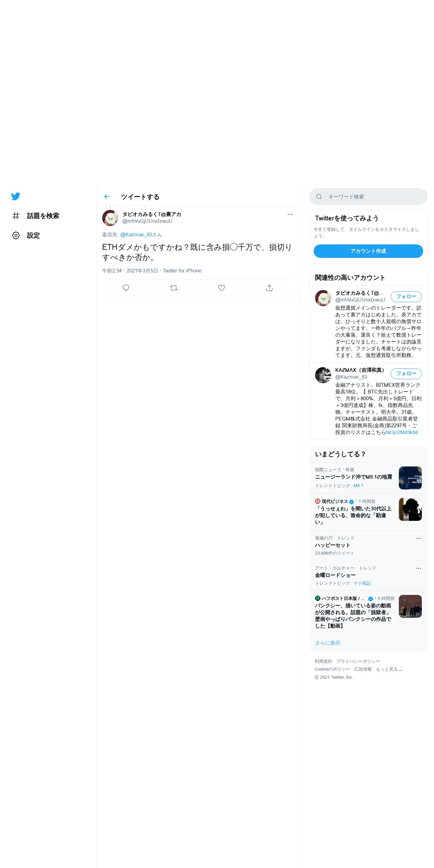This screenshot has height=868, width=434.
Task: Open the bit.ly/2Md3kbE link
Action: 402,432
